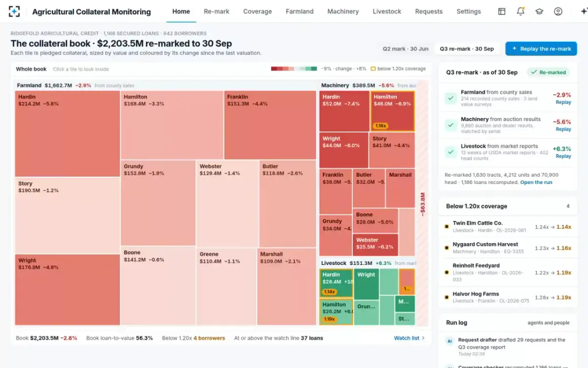Click the Twin Elm Cattle Co. bullet icon
The height and width of the screenshot is (368, 588).
(446, 227)
